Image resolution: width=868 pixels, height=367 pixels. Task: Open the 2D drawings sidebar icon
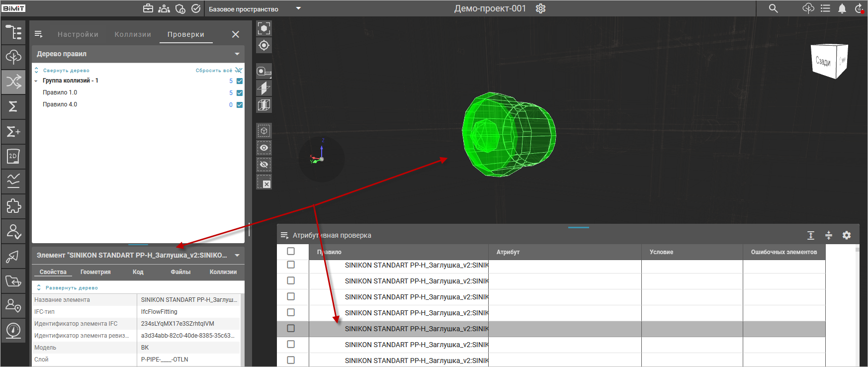tap(13, 156)
